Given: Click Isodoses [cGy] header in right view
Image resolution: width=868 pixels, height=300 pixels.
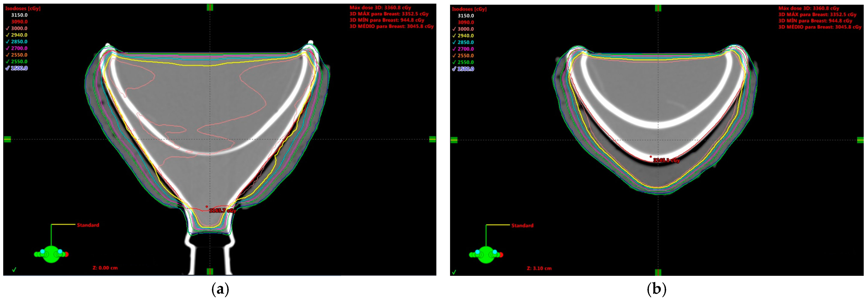Looking at the screenshot, I should pos(469,9).
